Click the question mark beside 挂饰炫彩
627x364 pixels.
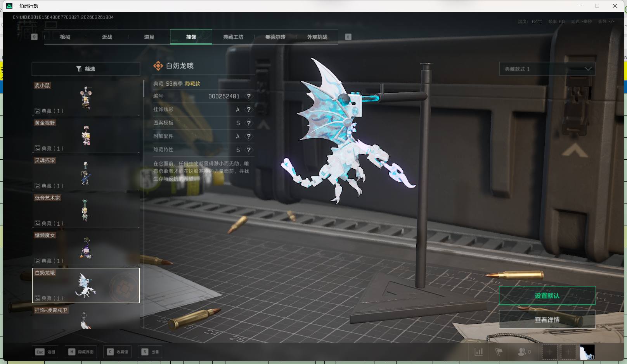(x=249, y=110)
